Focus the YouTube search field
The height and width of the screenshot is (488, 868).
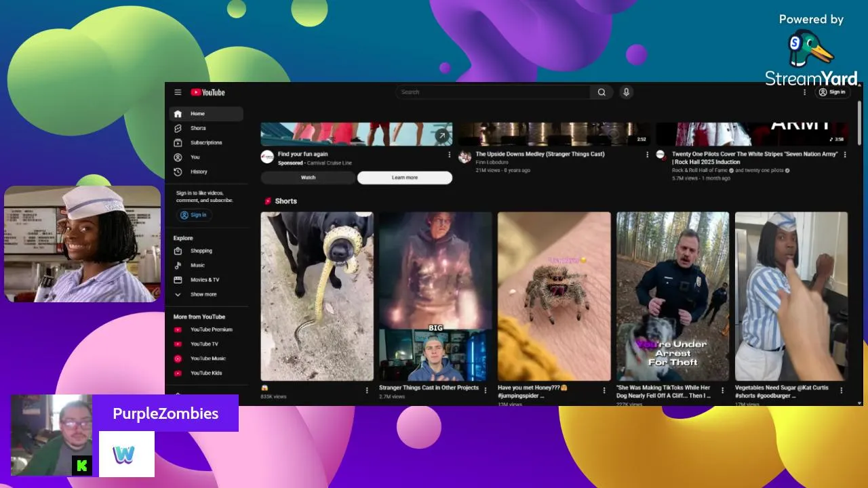point(493,92)
